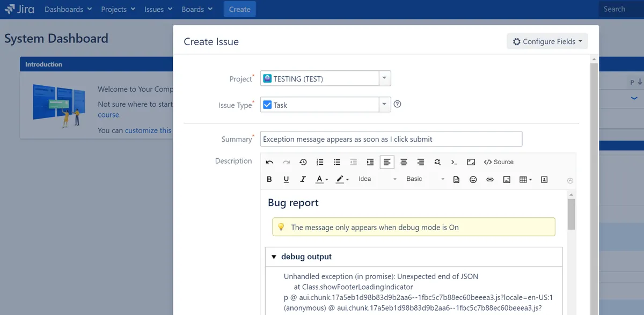Click the lightbulb icon in the note panel

[x=280, y=227]
